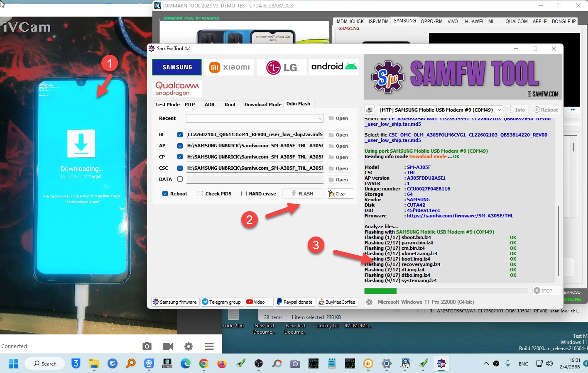Open the BuyMeaCoffee button

pos(337,302)
